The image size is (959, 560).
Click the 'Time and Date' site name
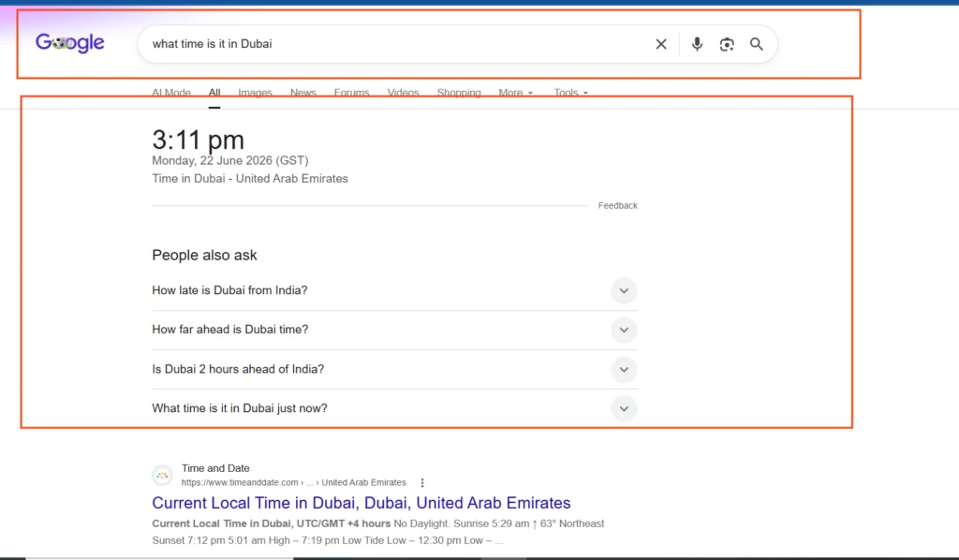pyautogui.click(x=215, y=468)
